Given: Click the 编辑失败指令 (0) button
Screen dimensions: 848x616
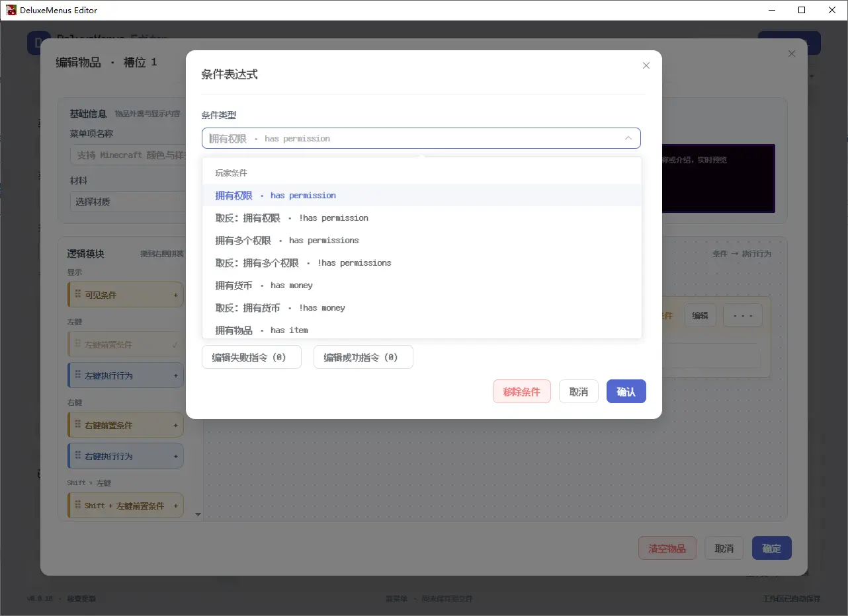Looking at the screenshot, I should (x=251, y=357).
